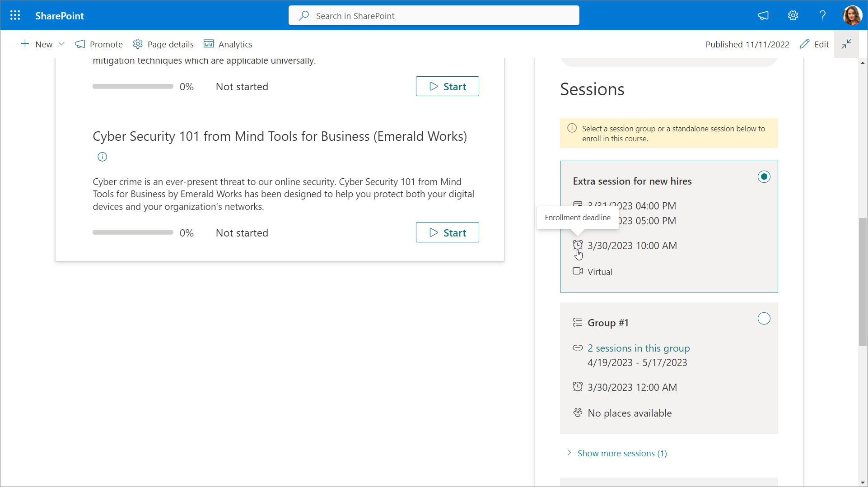Viewport: 868px width, 487px height.
Task: Click the user profile avatar
Action: tap(852, 16)
